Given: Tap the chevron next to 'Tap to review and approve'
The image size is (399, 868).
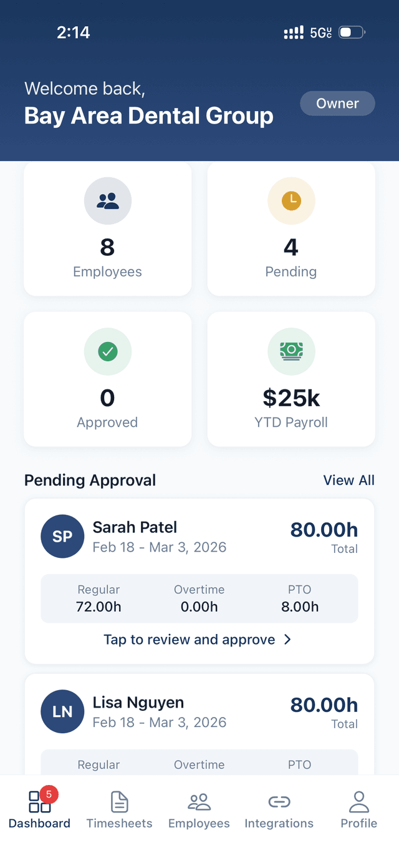Looking at the screenshot, I should [287, 640].
